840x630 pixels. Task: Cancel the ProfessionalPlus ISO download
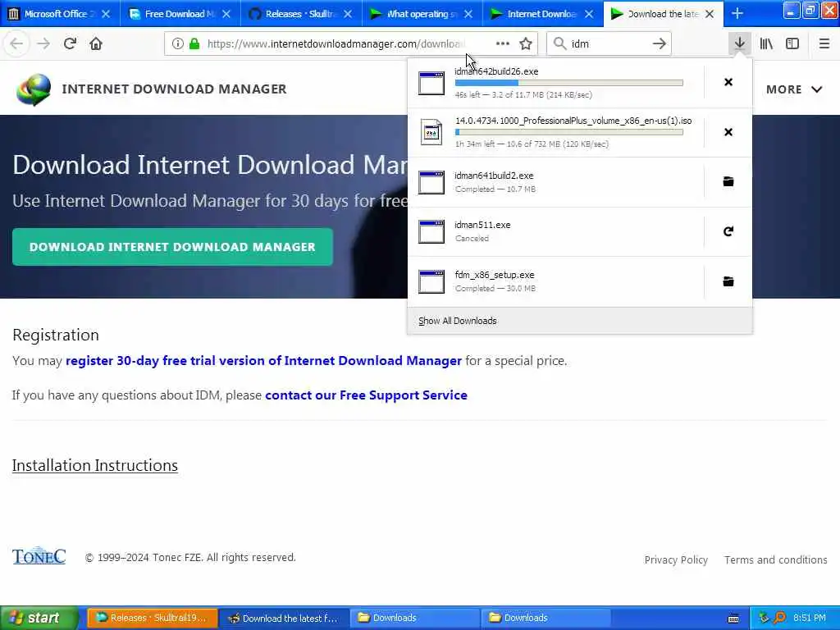point(728,132)
